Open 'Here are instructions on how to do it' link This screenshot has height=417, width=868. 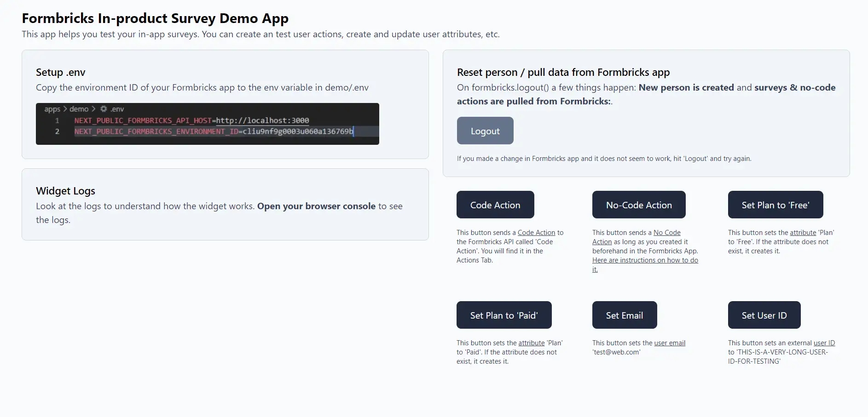click(x=645, y=260)
